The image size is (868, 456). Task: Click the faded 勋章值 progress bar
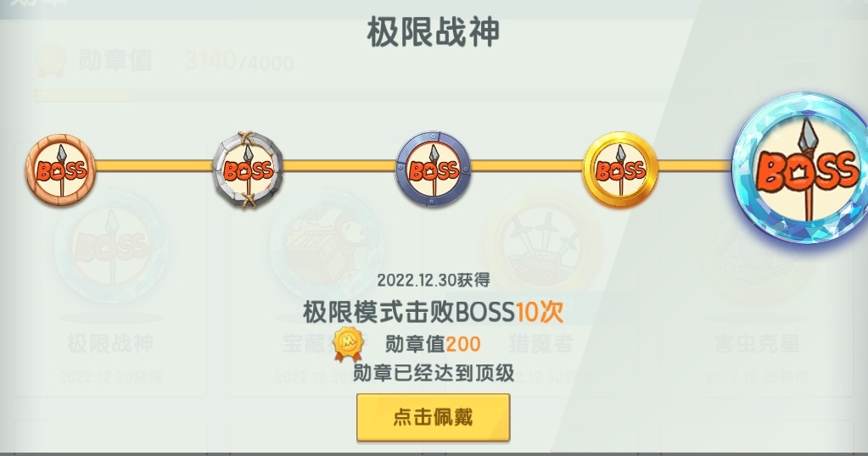coord(83,96)
